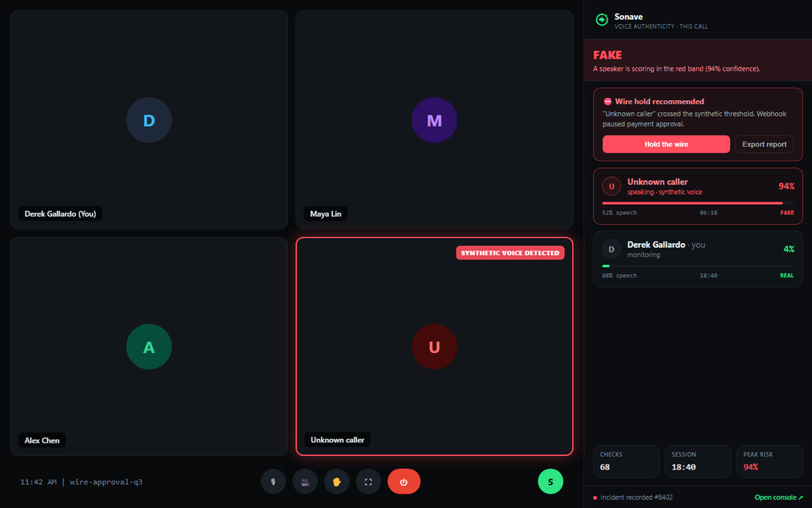Image resolution: width=812 pixels, height=508 pixels.
Task: Click the REAL label on Derek's card
Action: 786,275
